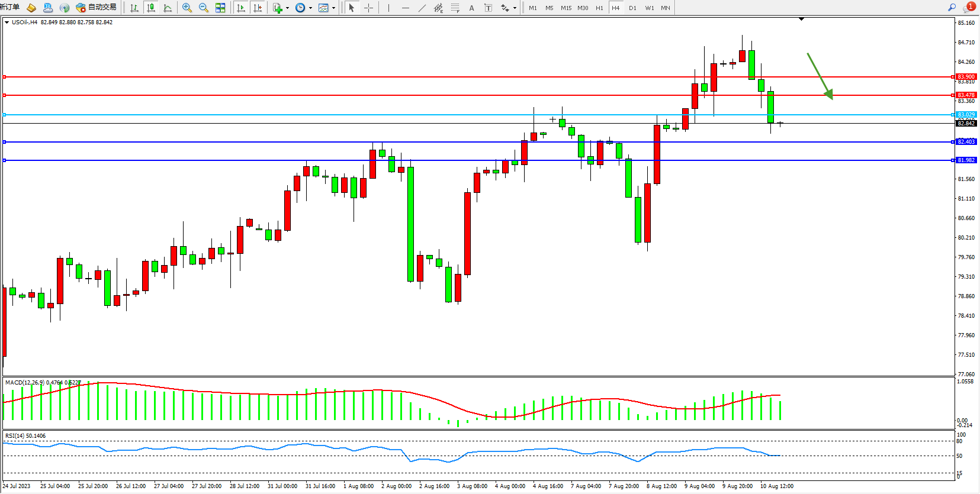
Task: Open the notification chat bubble with badge
Action: coord(968,8)
